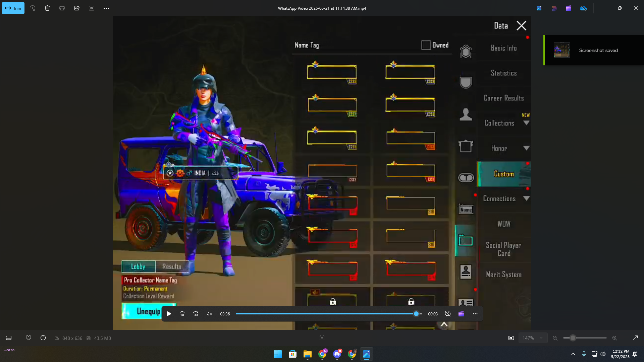Toggle the repeat playback option
Screen dimensions: 644x362
coord(448,314)
